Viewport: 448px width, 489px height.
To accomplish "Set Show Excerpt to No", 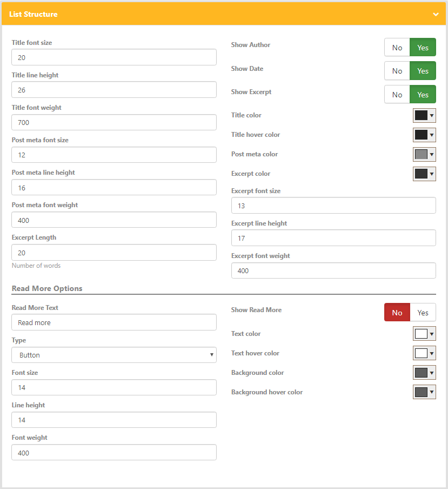I will (x=397, y=95).
